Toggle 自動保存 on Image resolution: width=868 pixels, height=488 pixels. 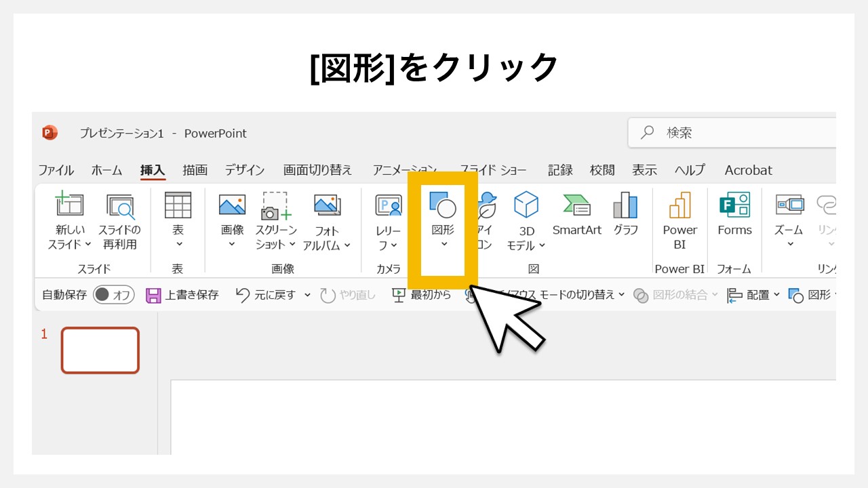tap(113, 295)
